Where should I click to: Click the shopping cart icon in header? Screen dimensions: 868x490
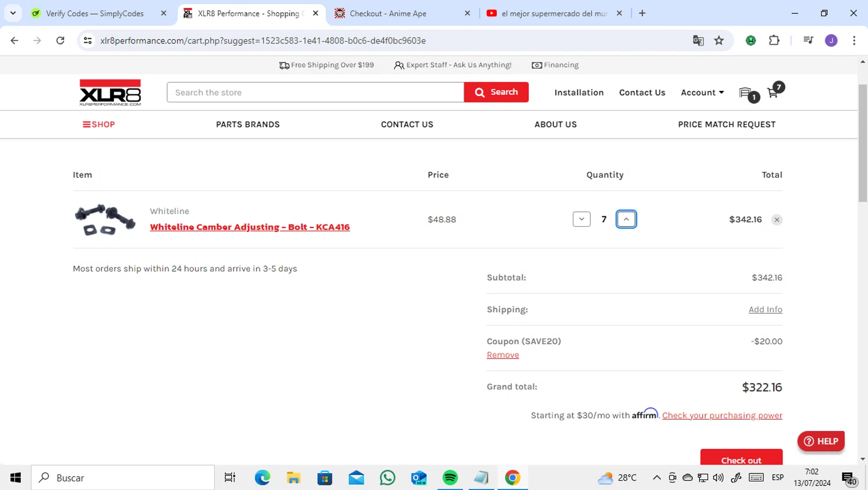[x=773, y=93]
